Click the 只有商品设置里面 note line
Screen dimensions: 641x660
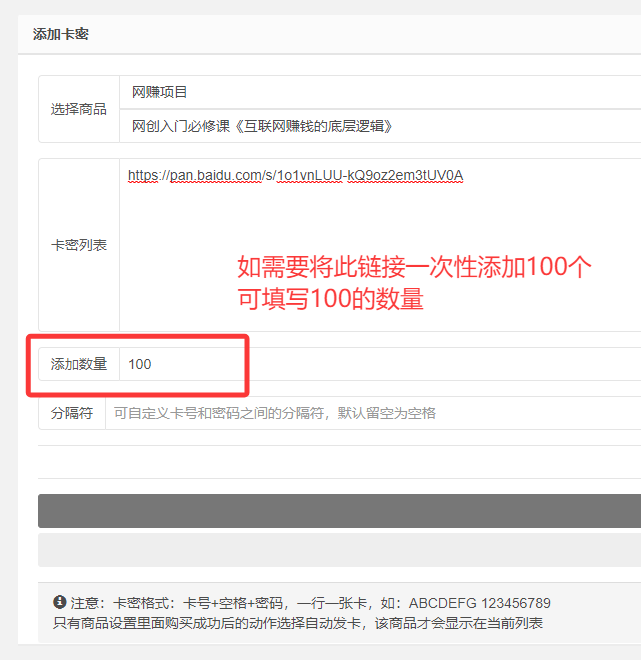(x=297, y=623)
